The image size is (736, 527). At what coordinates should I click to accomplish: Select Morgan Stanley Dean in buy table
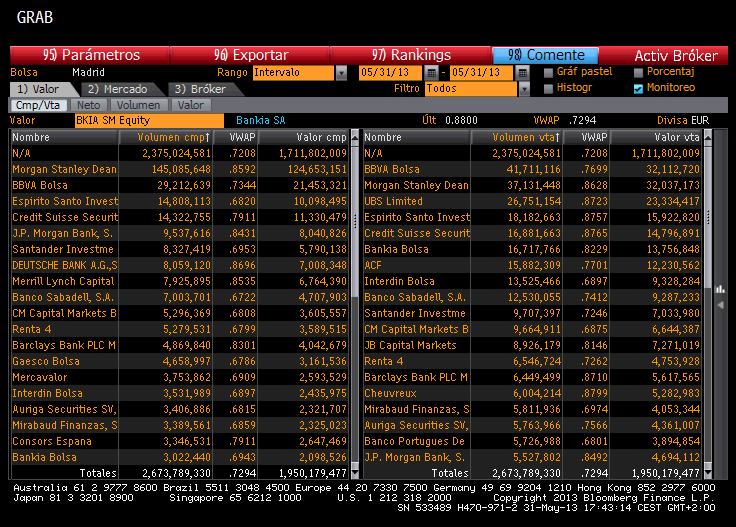click(180, 169)
